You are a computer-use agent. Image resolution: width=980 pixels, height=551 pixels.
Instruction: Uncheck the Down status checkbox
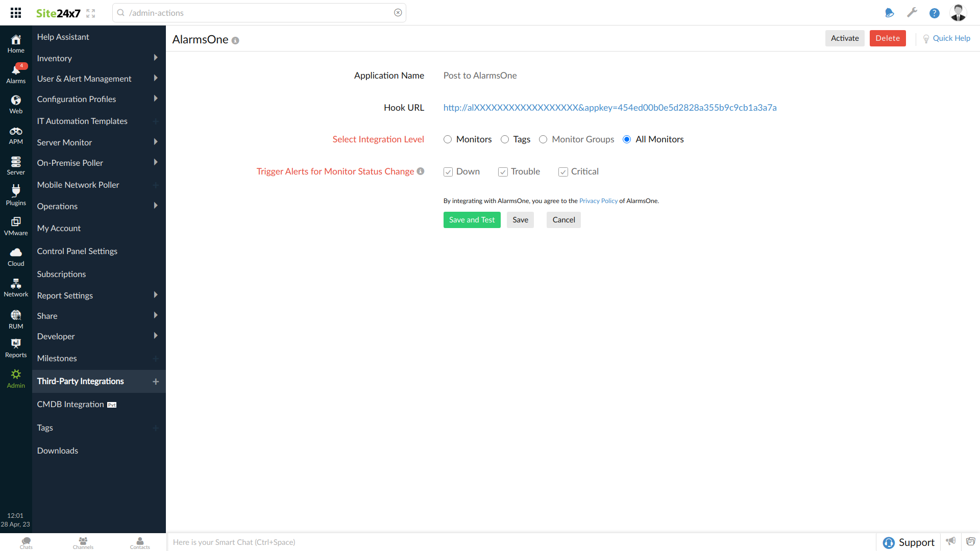448,172
